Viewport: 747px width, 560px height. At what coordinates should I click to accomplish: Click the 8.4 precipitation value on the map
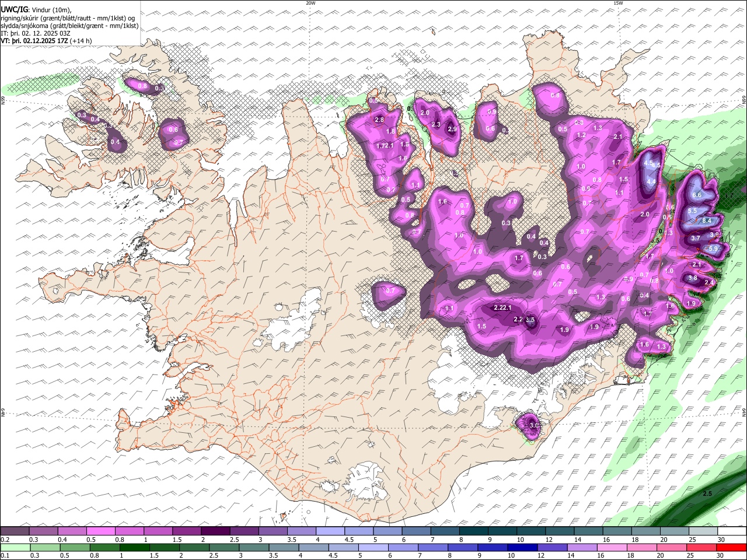pos(707,221)
